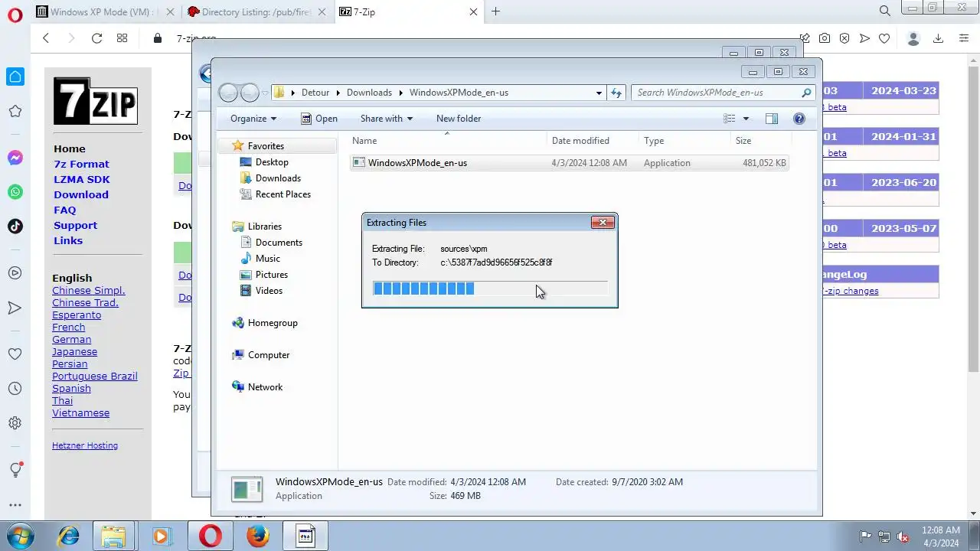Go back in Opera browser

[46, 38]
